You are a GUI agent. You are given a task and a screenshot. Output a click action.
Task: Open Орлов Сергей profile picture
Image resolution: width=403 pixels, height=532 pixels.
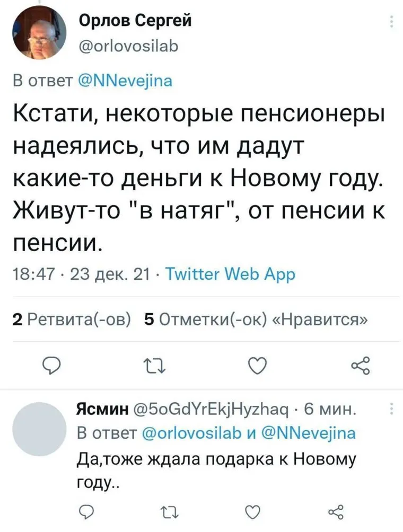tap(37, 35)
